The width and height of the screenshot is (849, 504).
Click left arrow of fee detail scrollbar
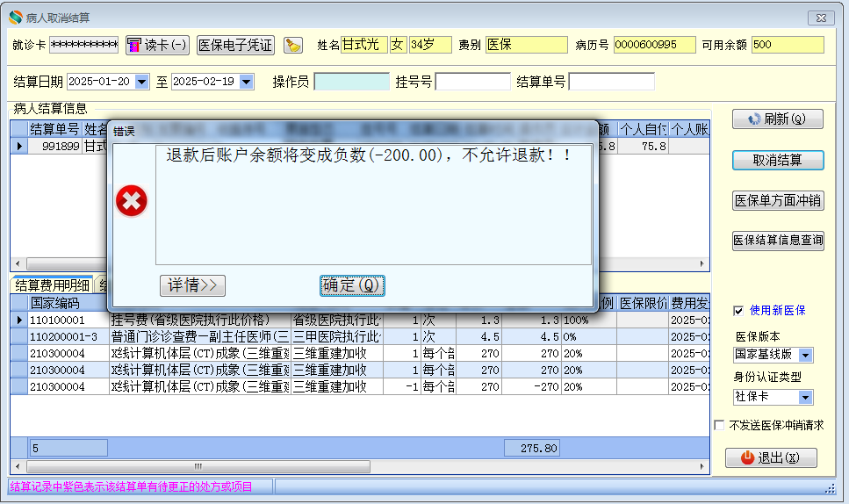[18, 466]
